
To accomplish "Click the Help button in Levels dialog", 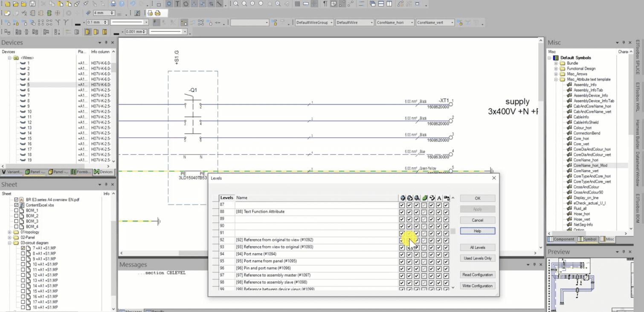I will click(477, 231).
